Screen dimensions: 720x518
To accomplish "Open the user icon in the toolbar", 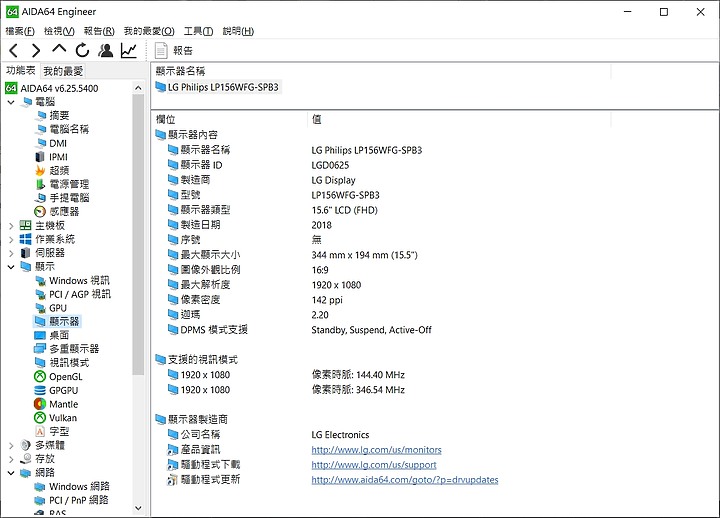I will click(106, 51).
